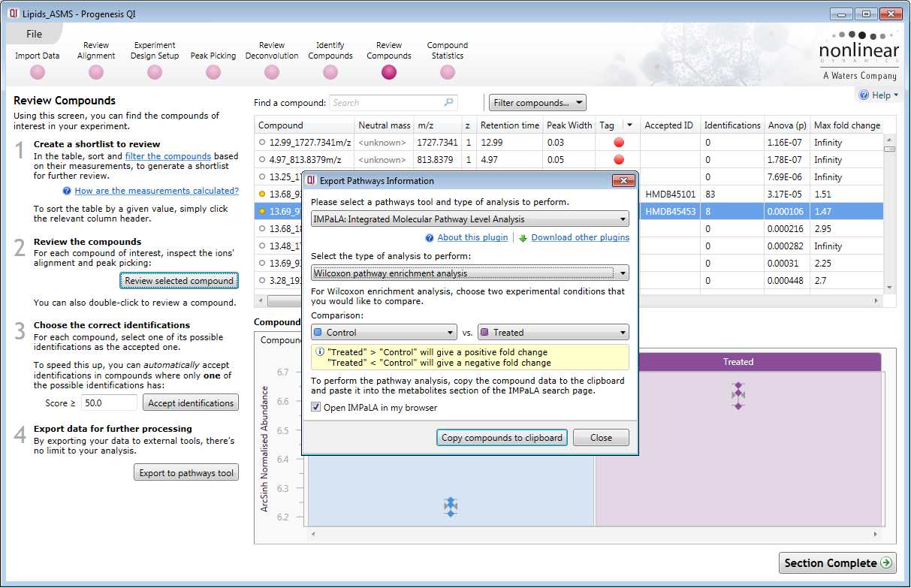
Task: Sort by Retention time column header
Action: pyautogui.click(x=509, y=125)
